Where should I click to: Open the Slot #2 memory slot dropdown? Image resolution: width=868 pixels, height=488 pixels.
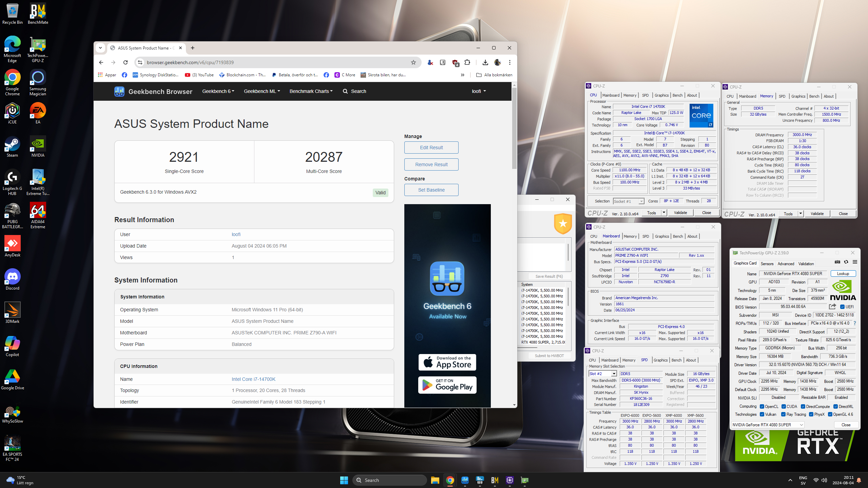602,373
